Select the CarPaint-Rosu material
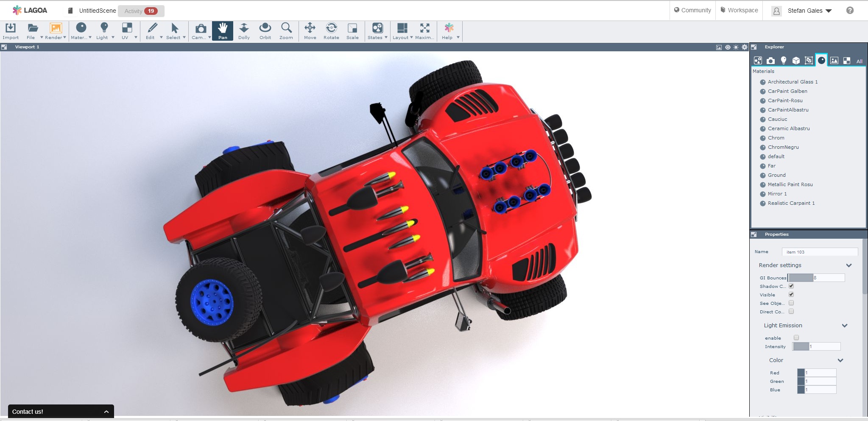 (785, 100)
